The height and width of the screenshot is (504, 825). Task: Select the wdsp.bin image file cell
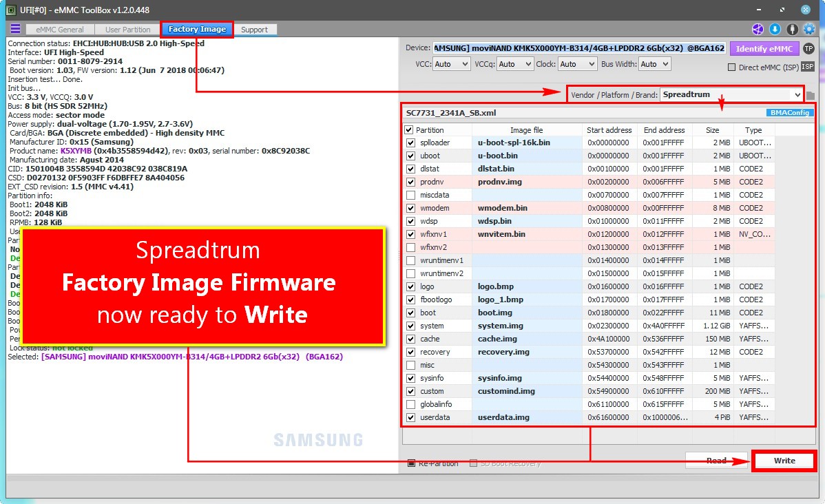pyautogui.click(x=527, y=221)
